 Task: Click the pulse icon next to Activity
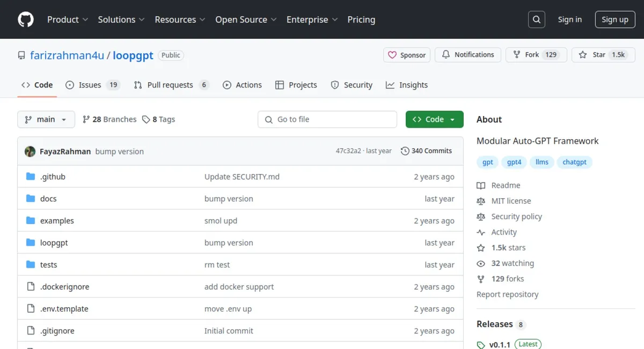point(481,232)
